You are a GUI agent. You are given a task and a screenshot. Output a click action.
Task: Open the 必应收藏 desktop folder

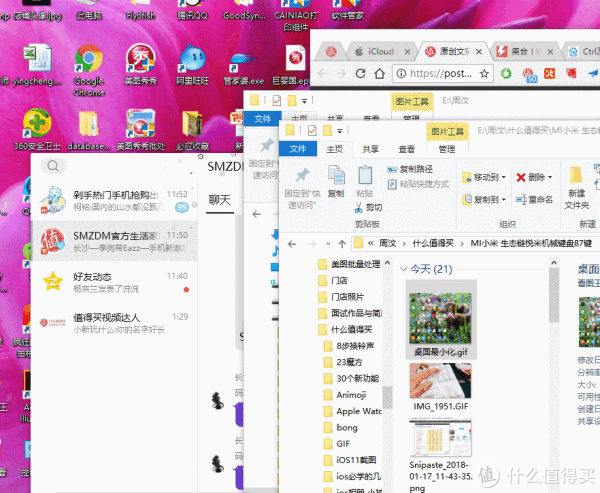[192, 129]
